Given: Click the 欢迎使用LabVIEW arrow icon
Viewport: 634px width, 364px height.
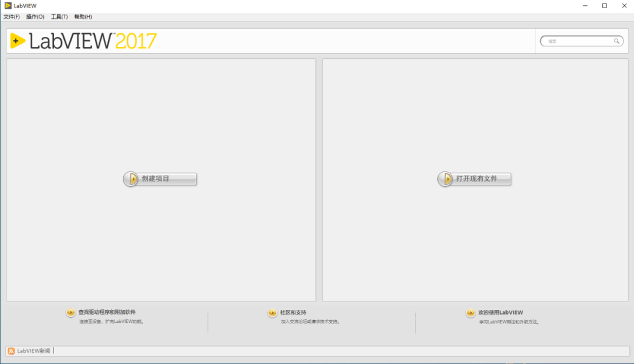Looking at the screenshot, I should tap(470, 313).
